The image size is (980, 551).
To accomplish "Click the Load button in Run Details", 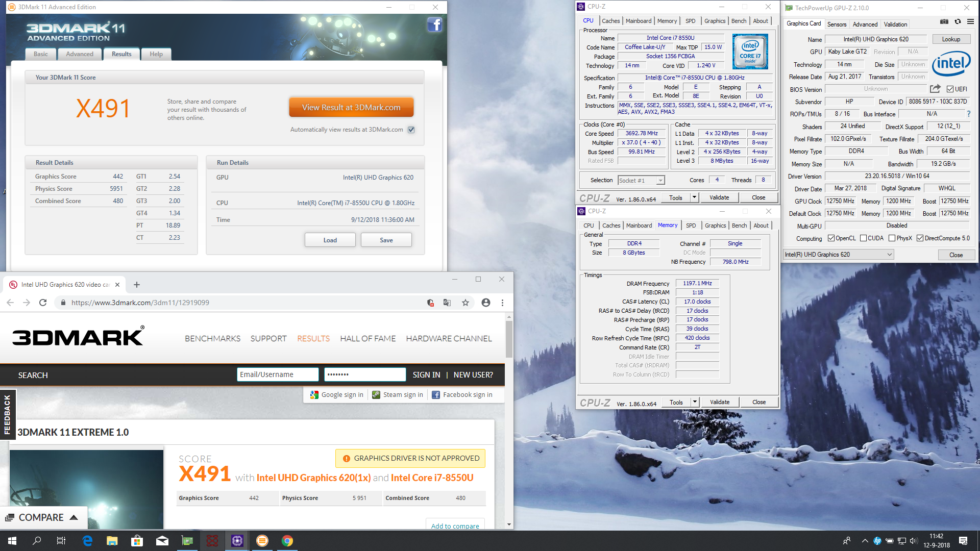I will [330, 240].
